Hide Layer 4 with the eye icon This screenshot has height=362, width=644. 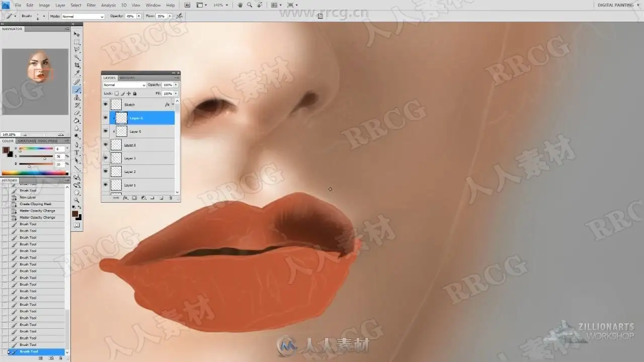pos(106,145)
